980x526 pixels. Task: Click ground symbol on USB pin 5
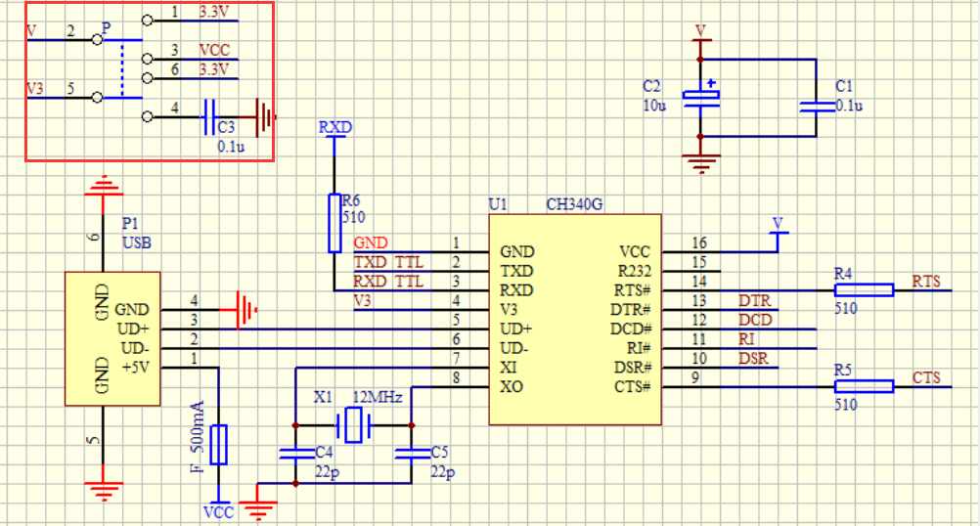pyautogui.click(x=104, y=491)
